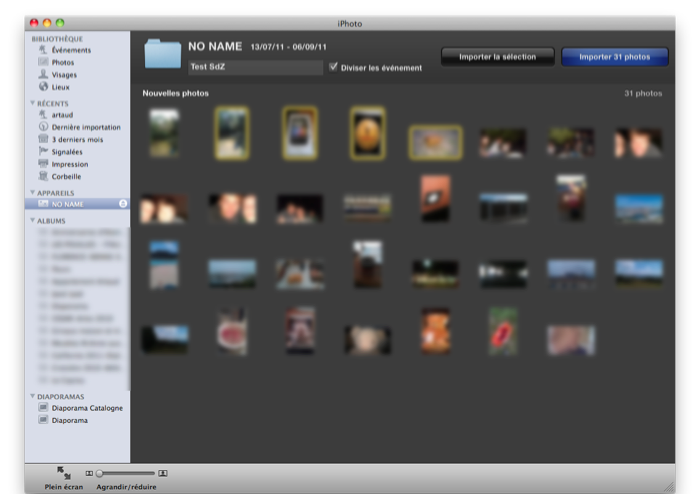Click Importer la sélection button
This screenshot has height=494, width=700.
(x=498, y=57)
